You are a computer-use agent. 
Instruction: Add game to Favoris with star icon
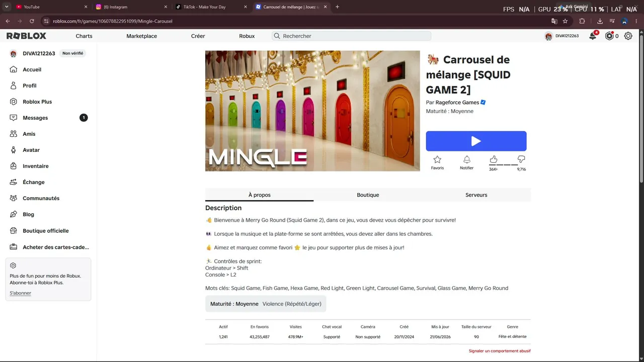[437, 159]
